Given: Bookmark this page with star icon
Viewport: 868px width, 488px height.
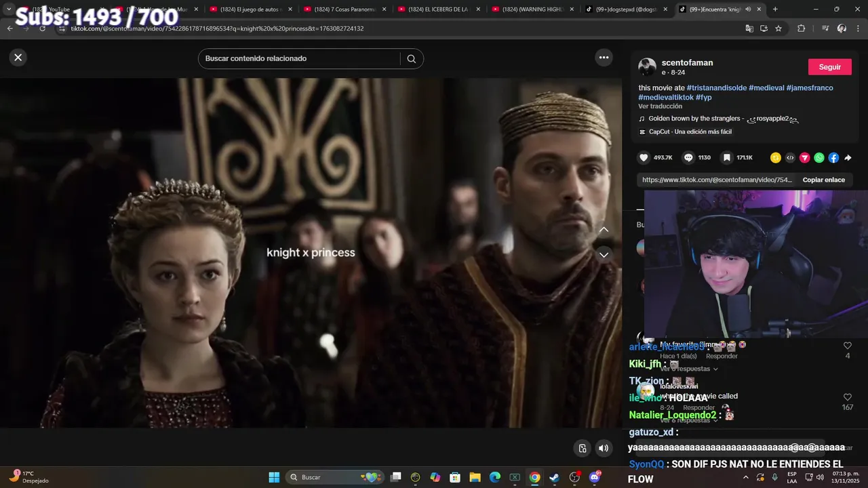Looking at the screenshot, I should (778, 28).
